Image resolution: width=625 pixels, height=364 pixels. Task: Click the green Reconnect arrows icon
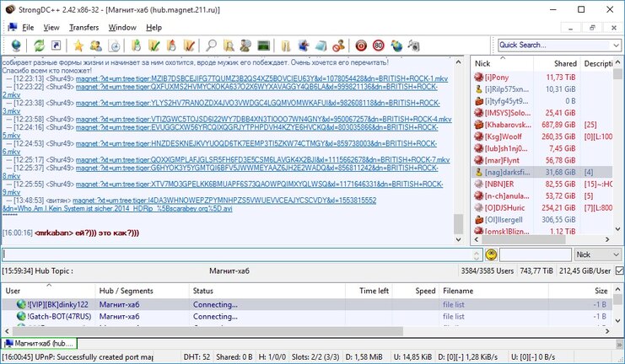pos(39,45)
